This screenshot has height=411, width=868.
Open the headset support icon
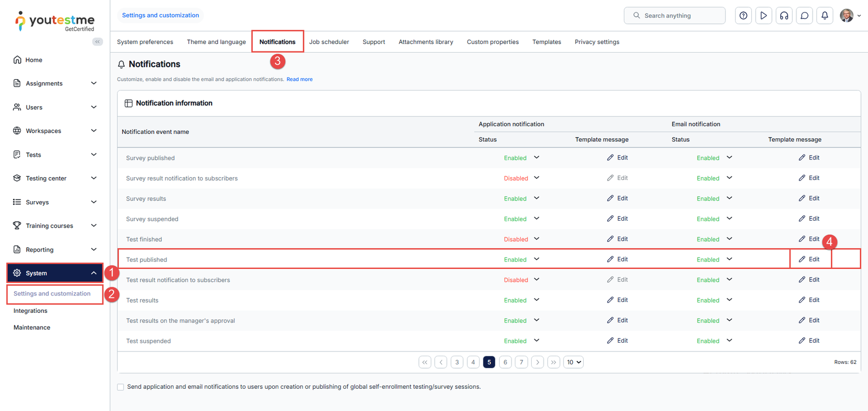(784, 16)
